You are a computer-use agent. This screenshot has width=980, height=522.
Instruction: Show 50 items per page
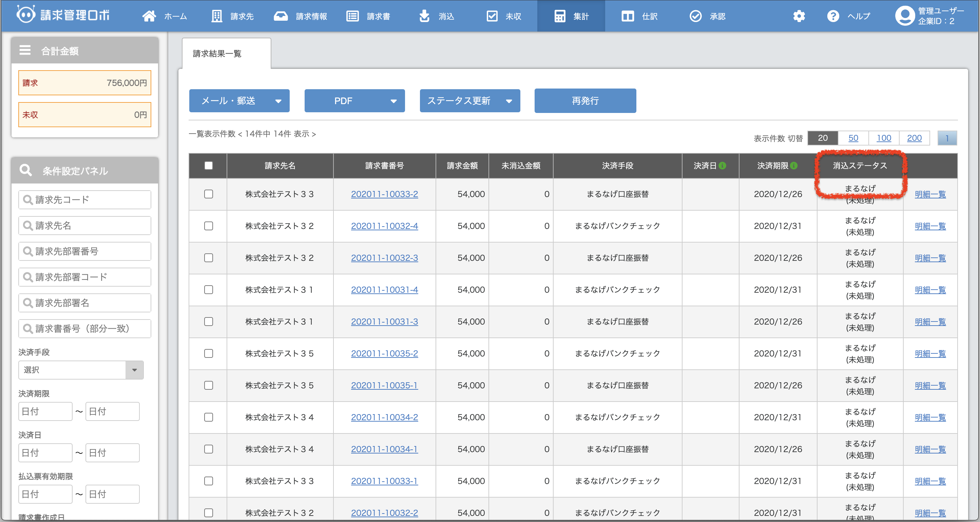tap(853, 138)
